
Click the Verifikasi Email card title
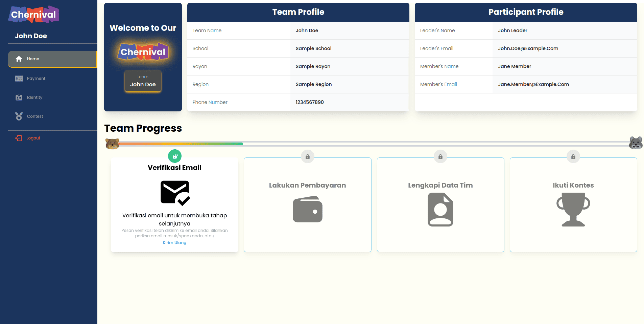click(174, 168)
